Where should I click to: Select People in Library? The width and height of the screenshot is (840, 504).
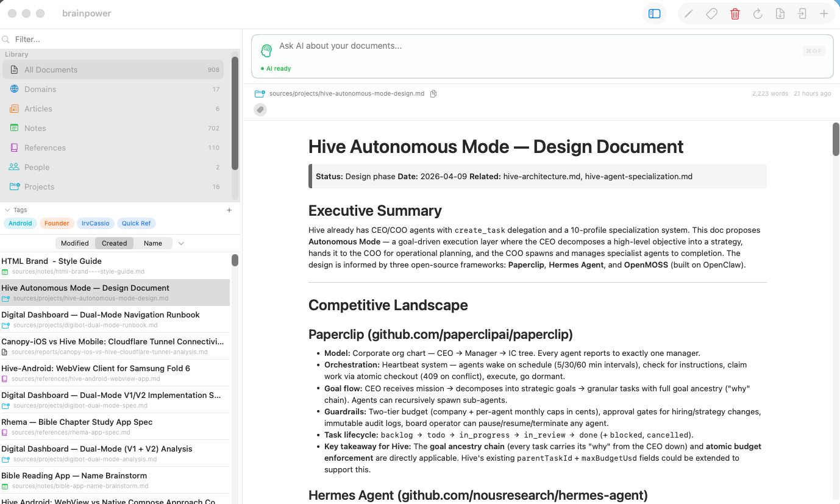pyautogui.click(x=113, y=167)
